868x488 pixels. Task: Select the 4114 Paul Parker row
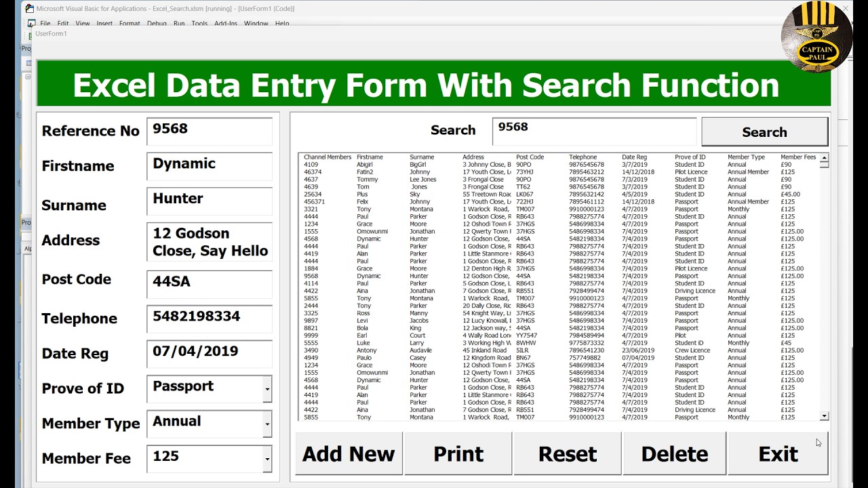(x=559, y=283)
